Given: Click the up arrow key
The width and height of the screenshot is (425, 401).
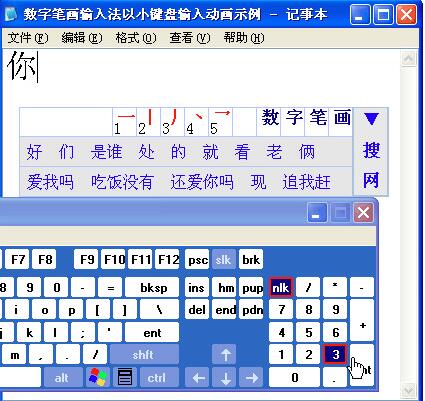Looking at the screenshot, I should 226,354.
